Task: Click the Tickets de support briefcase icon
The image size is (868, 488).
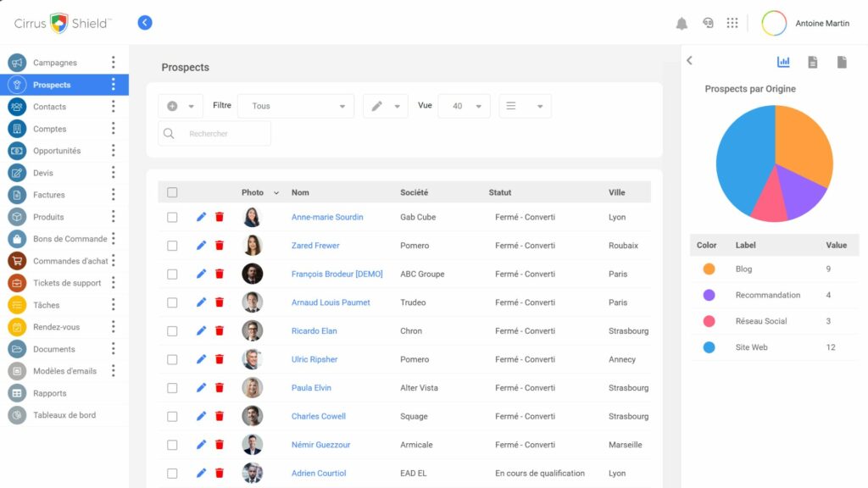Action: pyautogui.click(x=17, y=283)
